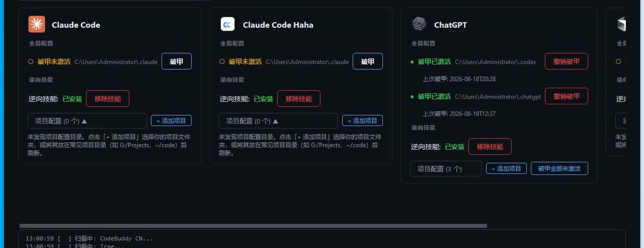The width and height of the screenshot is (644, 248).
Task: Click 全局配置 heading in ChatGPT card
Action: pos(423,43)
